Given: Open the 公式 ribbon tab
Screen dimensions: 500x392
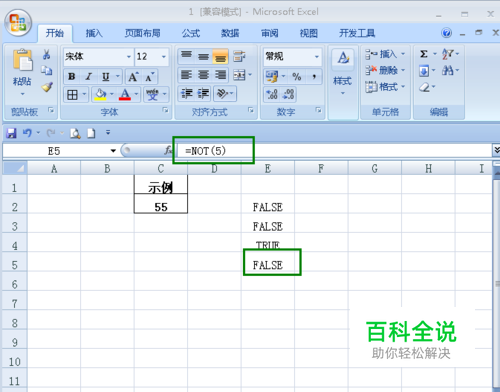Looking at the screenshot, I should coord(191,33).
